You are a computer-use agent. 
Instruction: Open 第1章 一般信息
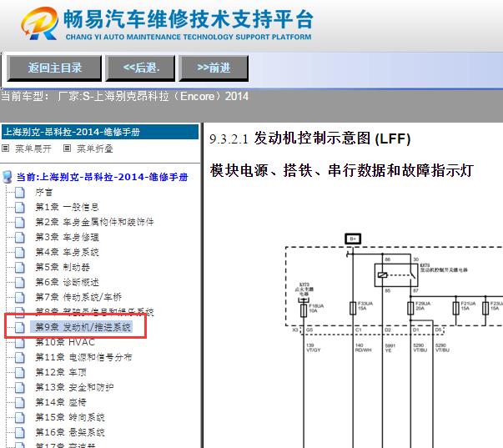(x=67, y=207)
